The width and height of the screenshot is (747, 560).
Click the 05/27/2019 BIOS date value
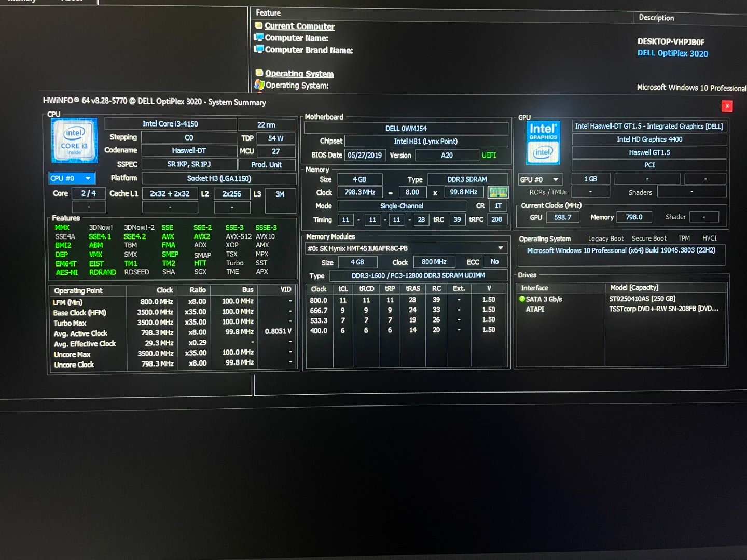[365, 155]
